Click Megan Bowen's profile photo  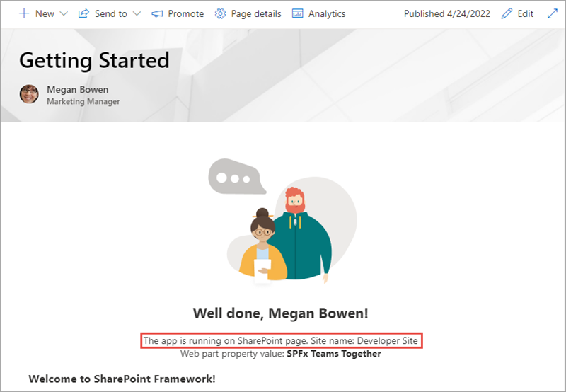[x=29, y=94]
